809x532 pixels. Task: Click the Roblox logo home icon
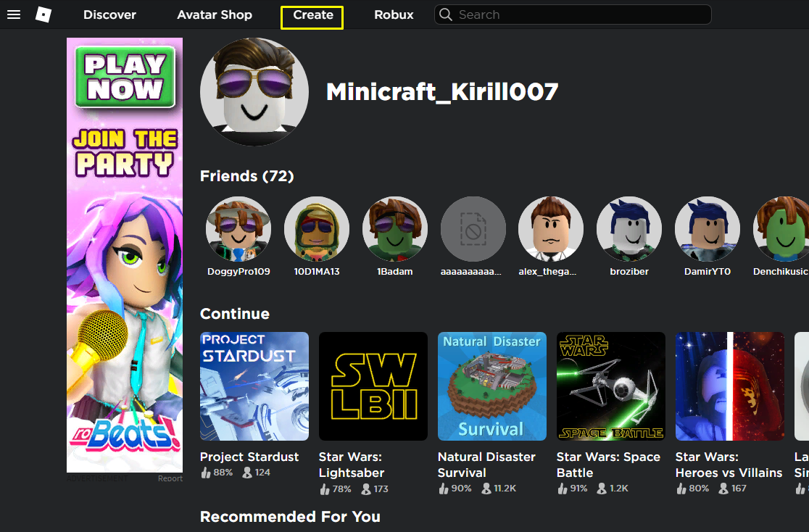point(43,14)
